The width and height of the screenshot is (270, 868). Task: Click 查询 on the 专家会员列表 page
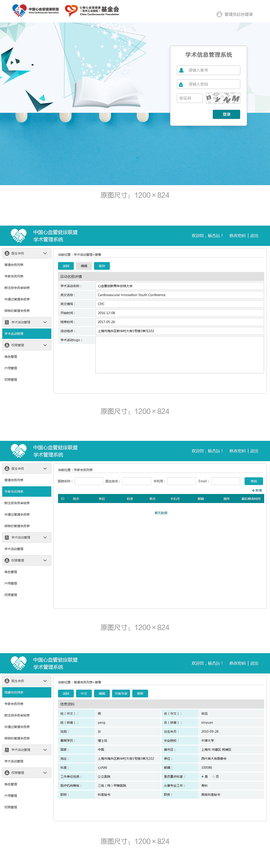[254, 481]
